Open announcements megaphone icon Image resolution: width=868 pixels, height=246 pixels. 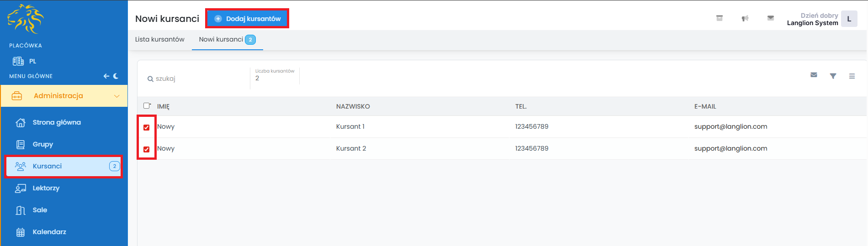coord(745,18)
